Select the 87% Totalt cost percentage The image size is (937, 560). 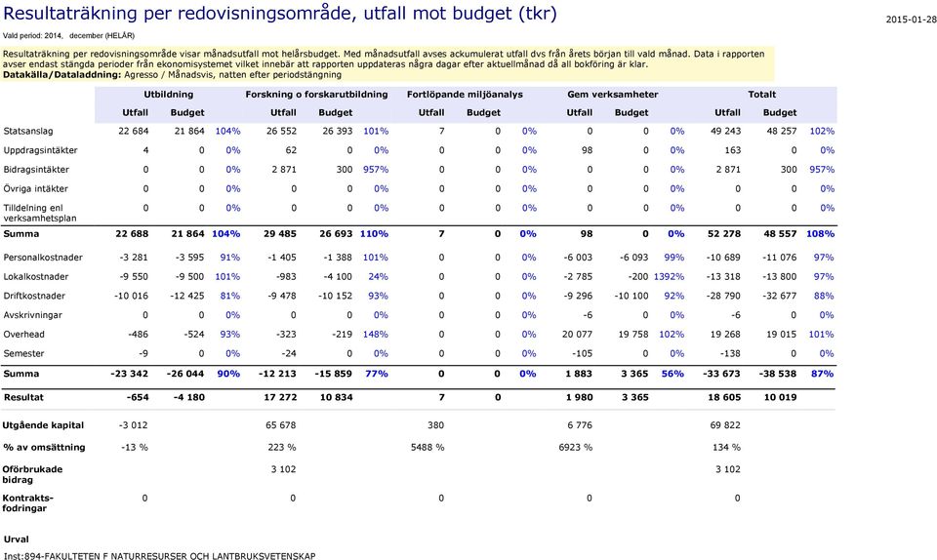tap(822, 373)
